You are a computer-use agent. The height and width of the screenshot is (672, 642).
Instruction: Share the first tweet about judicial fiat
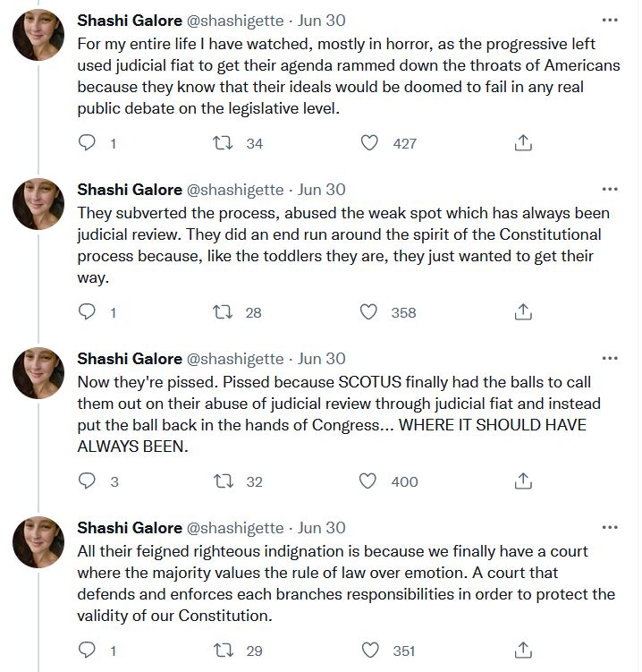(524, 142)
